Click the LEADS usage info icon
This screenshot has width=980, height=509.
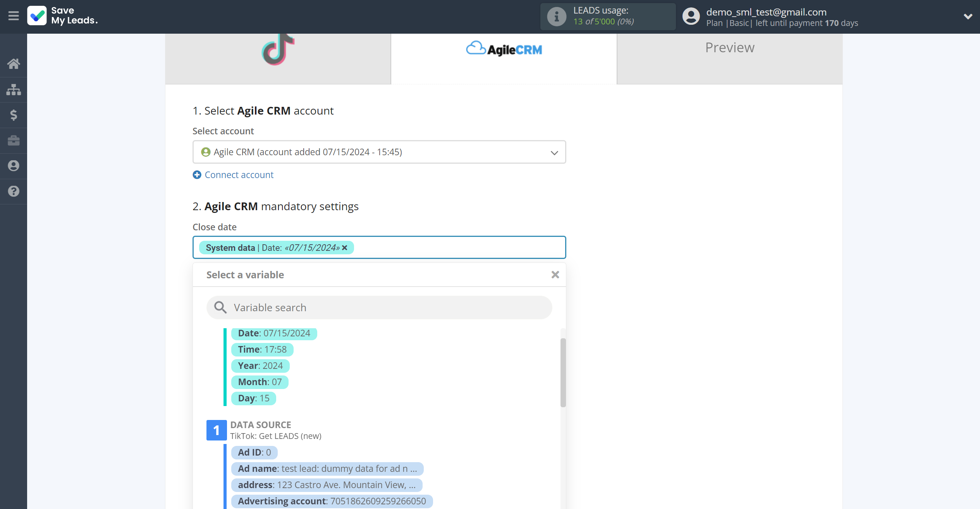coord(557,17)
